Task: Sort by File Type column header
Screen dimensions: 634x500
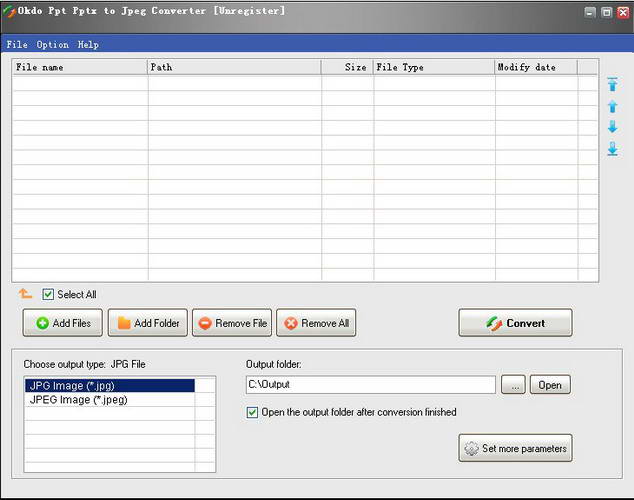Action: pos(434,67)
